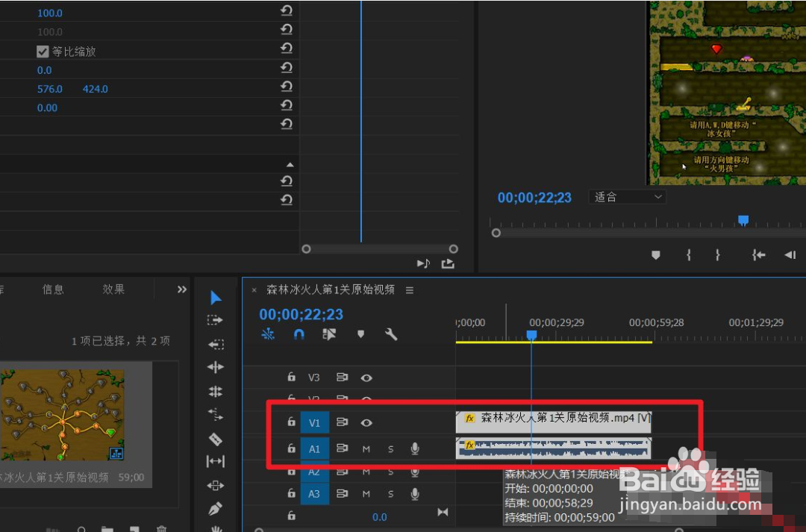Select the Razor tool
The height and width of the screenshot is (532, 806).
[216, 439]
